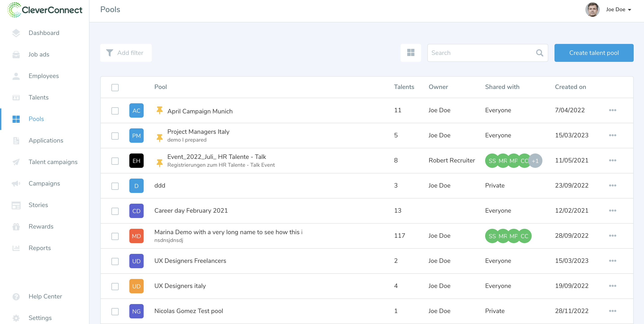Open the more options menu for April Campaign Munich
The width and height of the screenshot is (644, 324).
coord(612,110)
